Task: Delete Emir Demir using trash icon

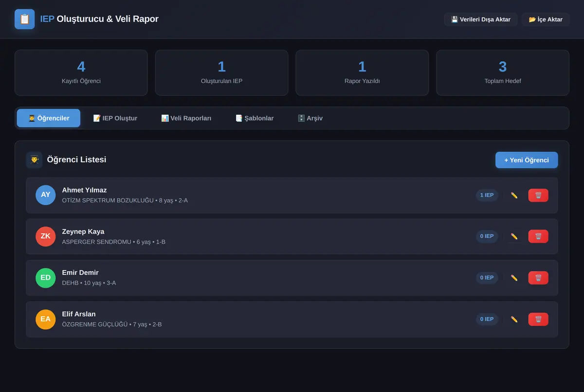Action: pyautogui.click(x=538, y=278)
